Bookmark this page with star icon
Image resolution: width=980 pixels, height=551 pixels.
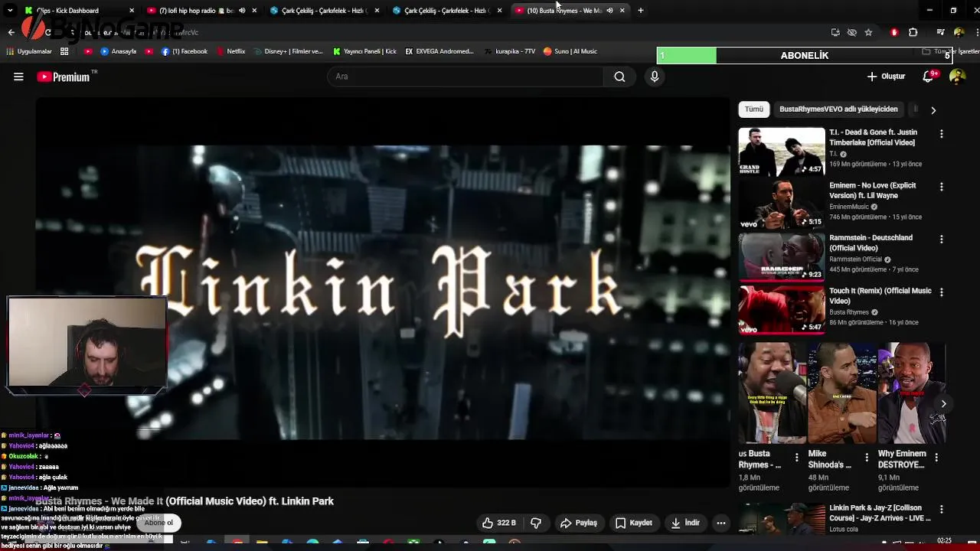(868, 32)
